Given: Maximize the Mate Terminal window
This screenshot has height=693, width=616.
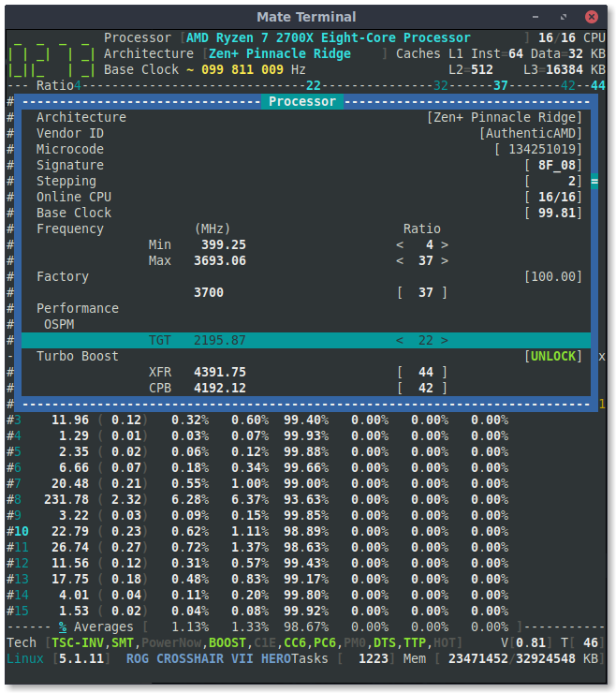Looking at the screenshot, I should point(564,17).
